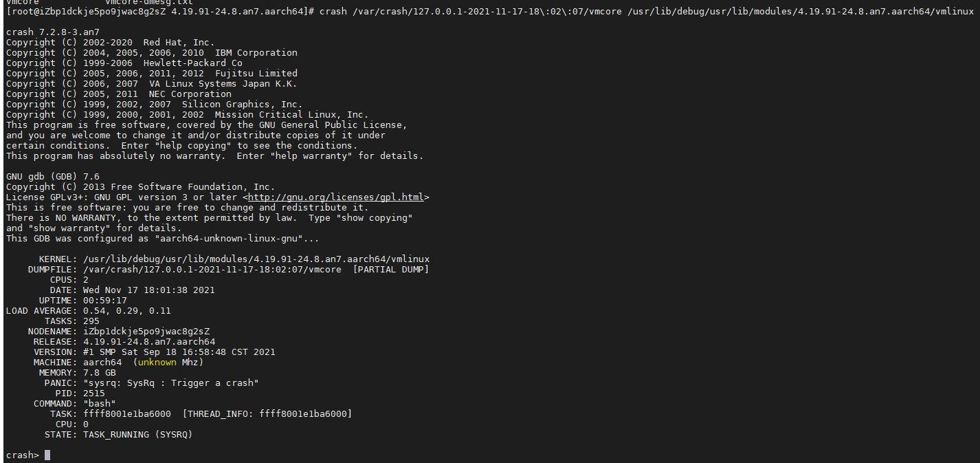Screen dimensions: 980x463
Task: Click the UPTIME value 00:59:17
Action: point(104,301)
